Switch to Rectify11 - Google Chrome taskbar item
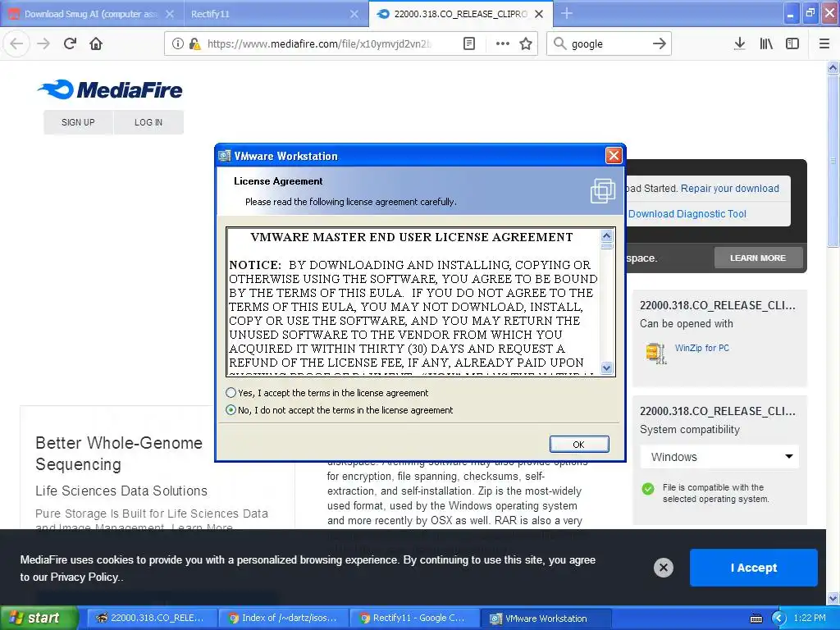 [x=414, y=618]
